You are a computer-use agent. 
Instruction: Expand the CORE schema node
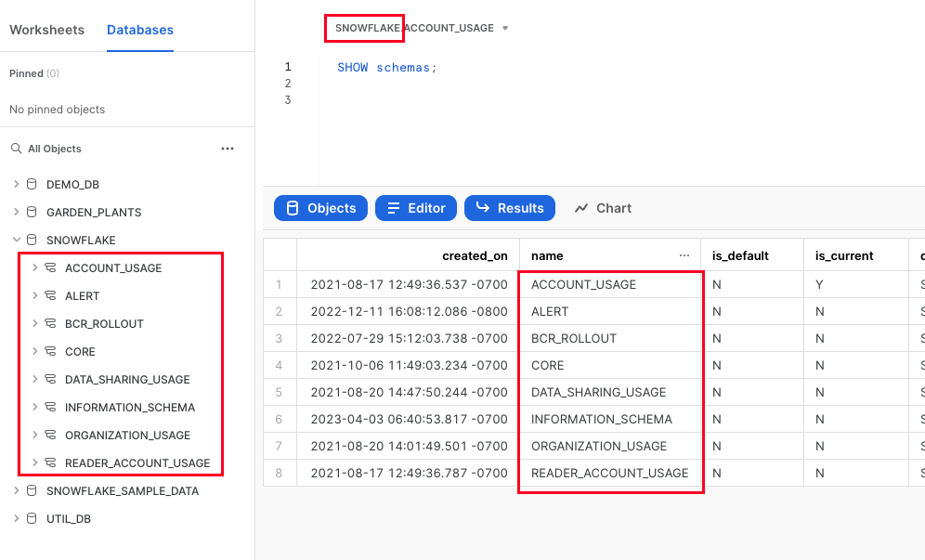tap(34, 351)
